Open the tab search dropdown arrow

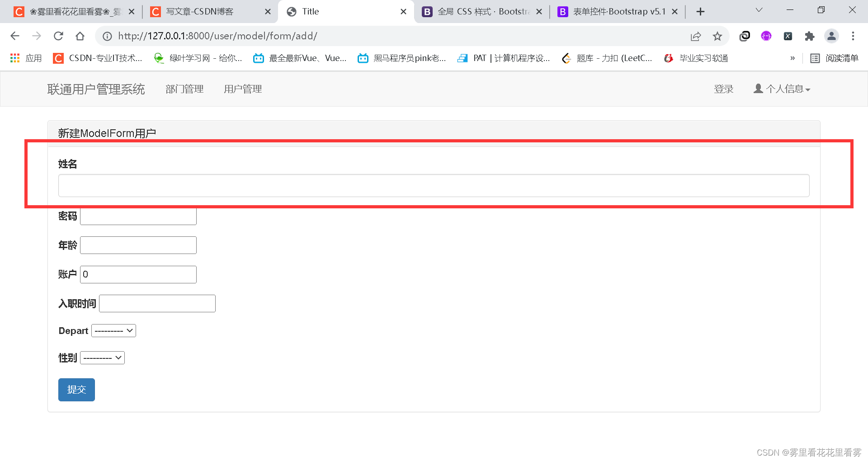click(759, 10)
